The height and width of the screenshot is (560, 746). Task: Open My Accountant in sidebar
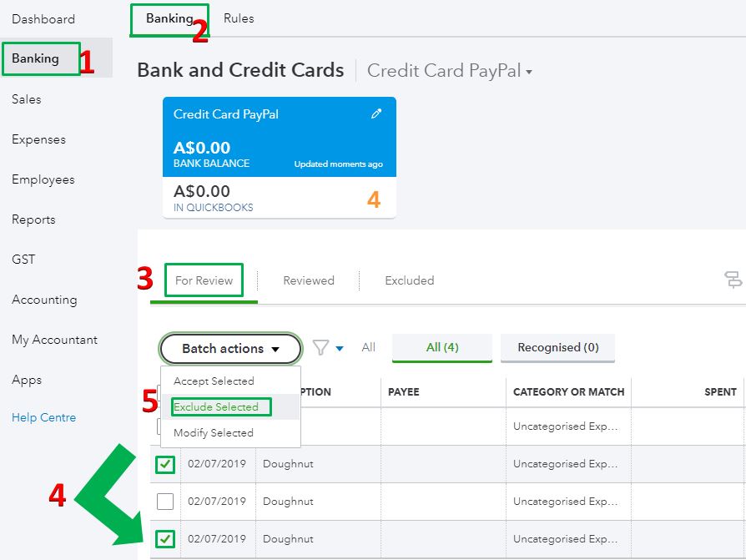55,340
